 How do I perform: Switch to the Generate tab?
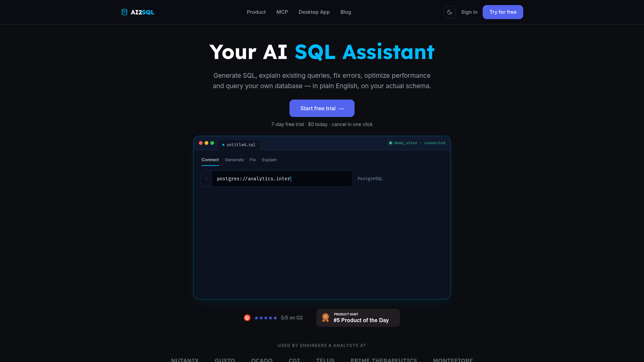(234, 160)
